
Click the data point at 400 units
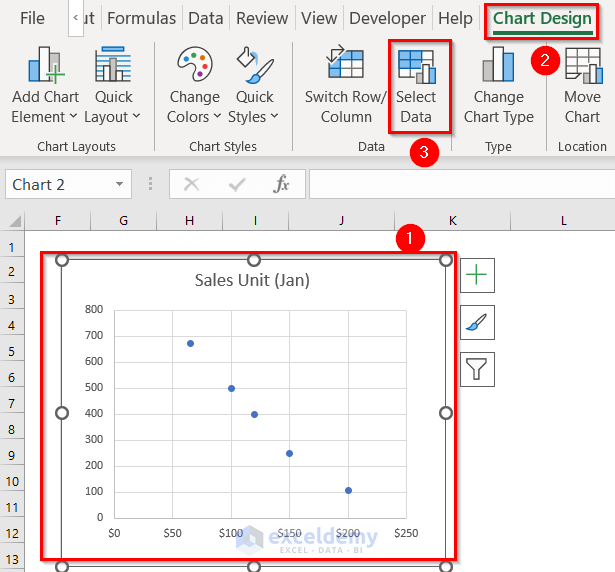click(x=254, y=414)
